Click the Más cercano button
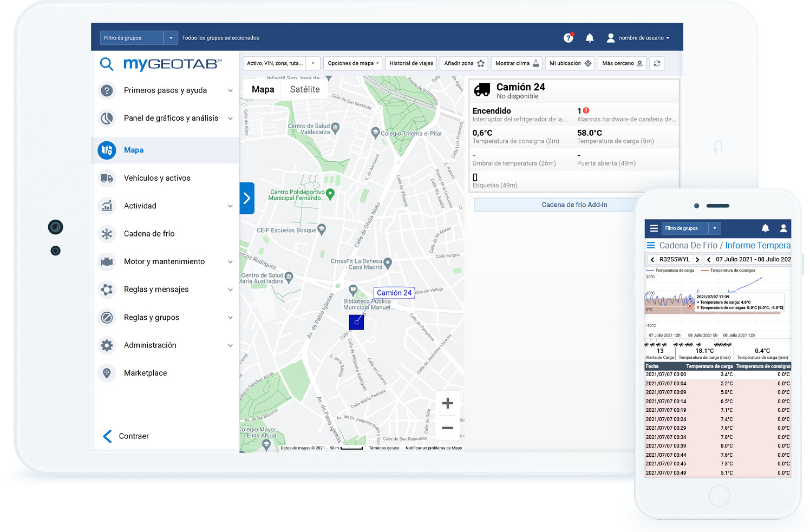 point(622,63)
